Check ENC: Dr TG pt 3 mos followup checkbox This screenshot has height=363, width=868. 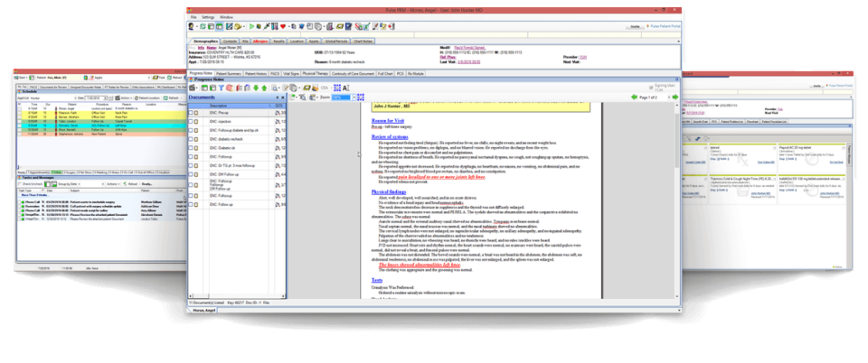click(191, 165)
